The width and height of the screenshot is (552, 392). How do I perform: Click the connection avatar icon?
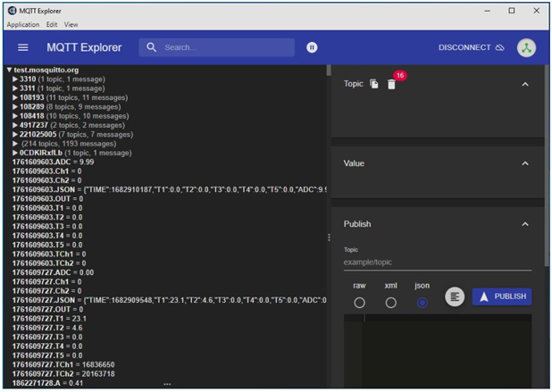(526, 47)
